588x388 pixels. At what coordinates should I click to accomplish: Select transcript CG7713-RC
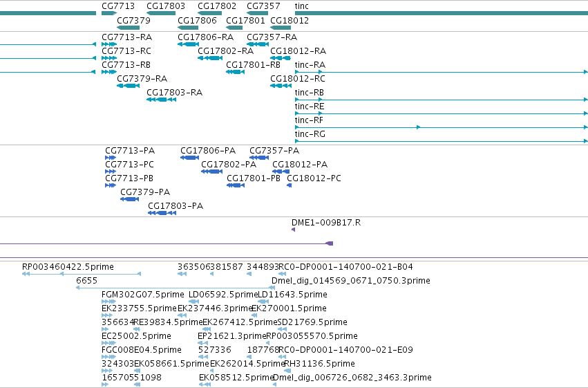(x=126, y=51)
